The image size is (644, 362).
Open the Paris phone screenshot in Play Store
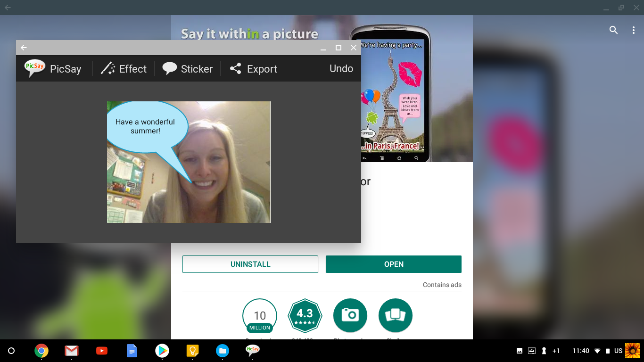click(390, 93)
